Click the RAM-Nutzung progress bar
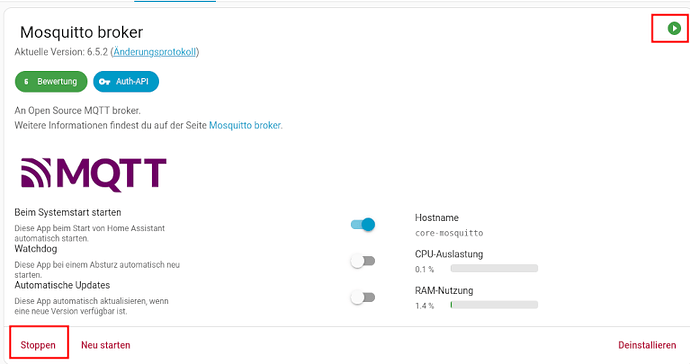Screen dimensions: 690x364 tap(494, 305)
